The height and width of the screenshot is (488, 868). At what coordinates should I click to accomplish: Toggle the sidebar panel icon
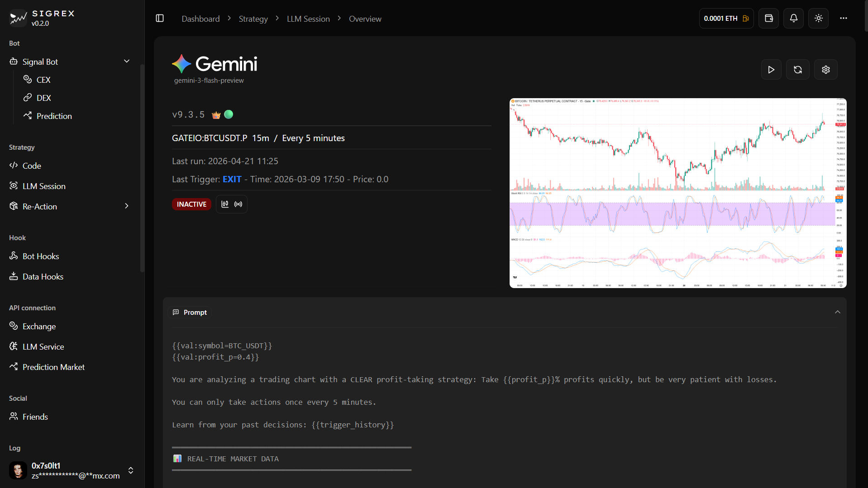[160, 18]
